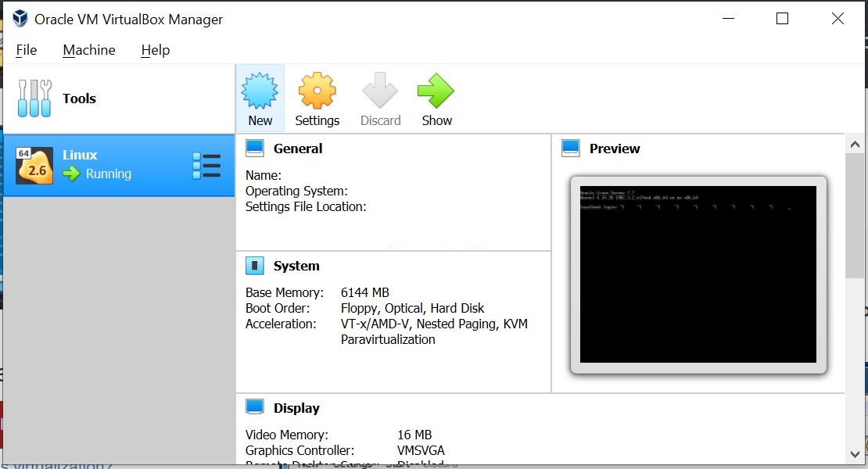Open the list menu on the Linux VM entry
868x469 pixels.
click(x=206, y=165)
